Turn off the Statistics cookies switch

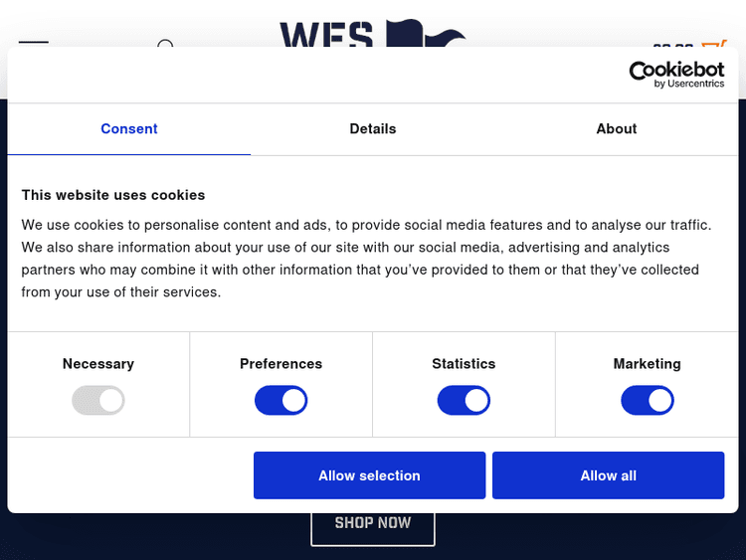click(464, 401)
